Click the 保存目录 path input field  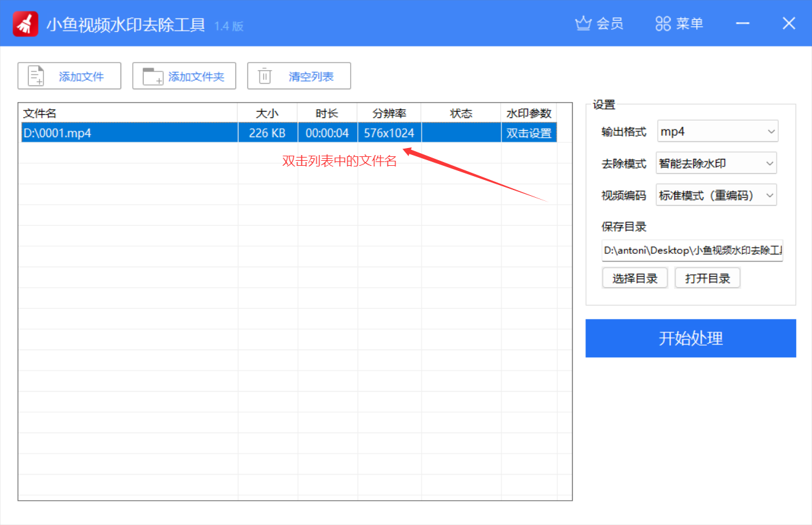pos(692,251)
